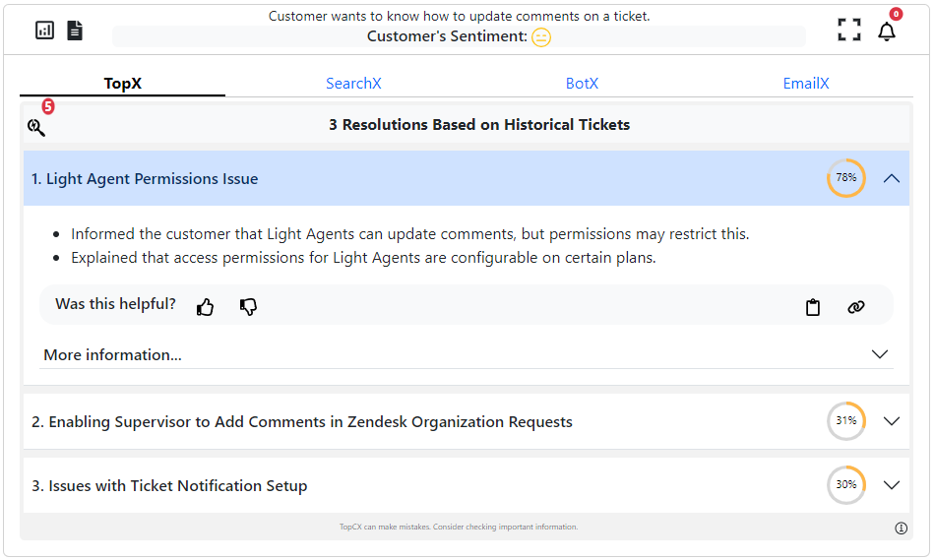This screenshot has height=560, width=935.
Task: Open the notifications bell
Action: coord(887,31)
